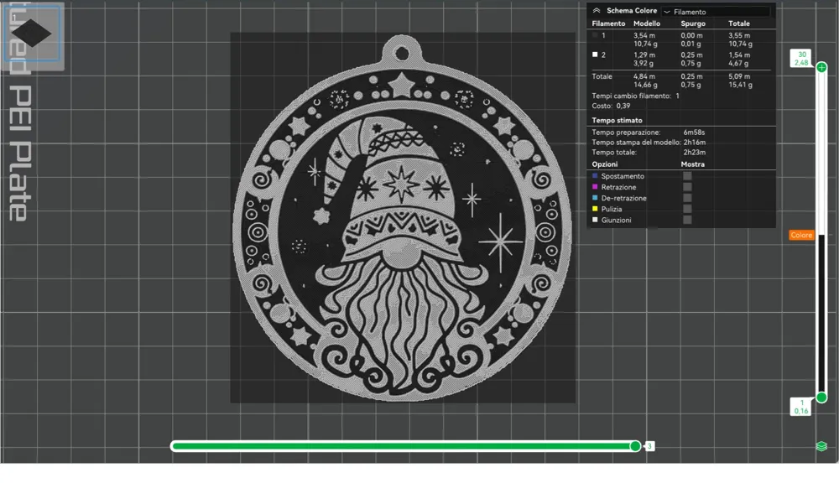Click the 4,67 g total weight of filament 2
839x504 pixels.
(x=738, y=63)
